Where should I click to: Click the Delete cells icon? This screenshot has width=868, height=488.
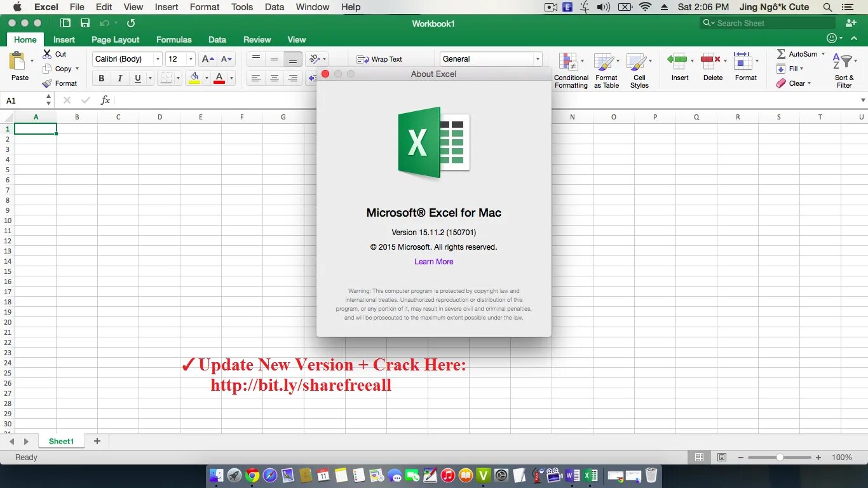tap(710, 61)
